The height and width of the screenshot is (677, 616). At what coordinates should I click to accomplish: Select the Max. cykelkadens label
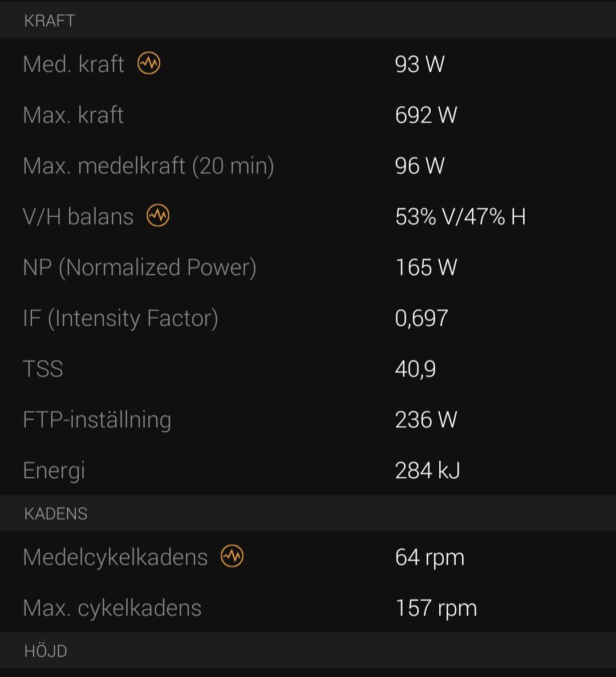[x=112, y=609]
